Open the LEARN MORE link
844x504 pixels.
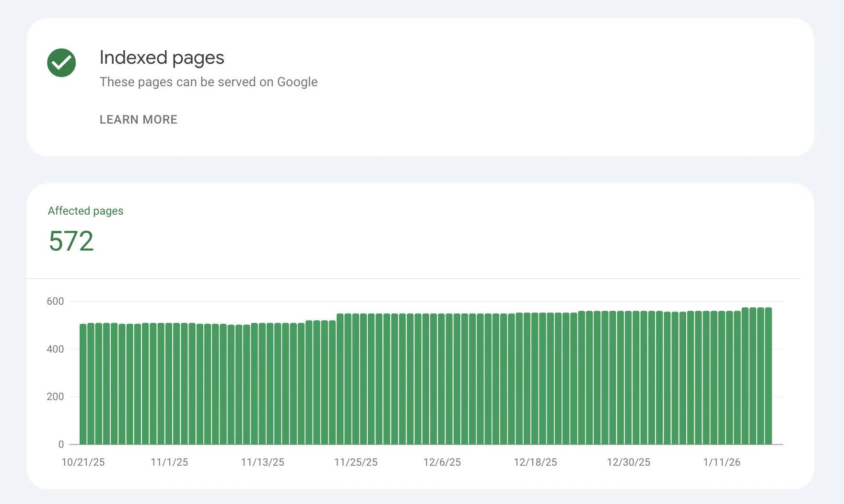138,119
